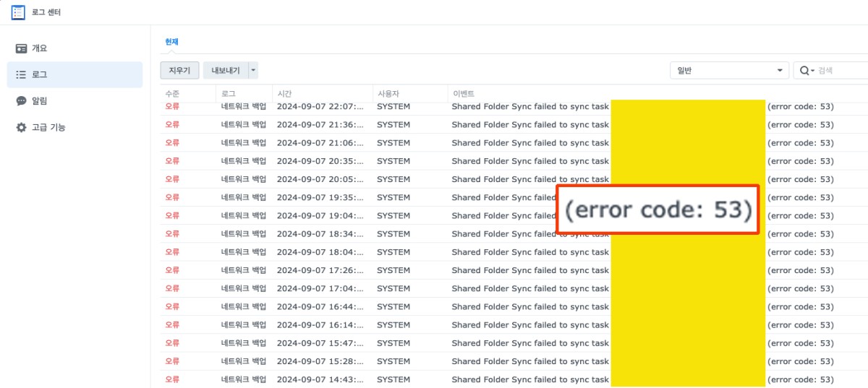Sort by the 시간 column header
The image size is (868, 388).
(x=284, y=94)
